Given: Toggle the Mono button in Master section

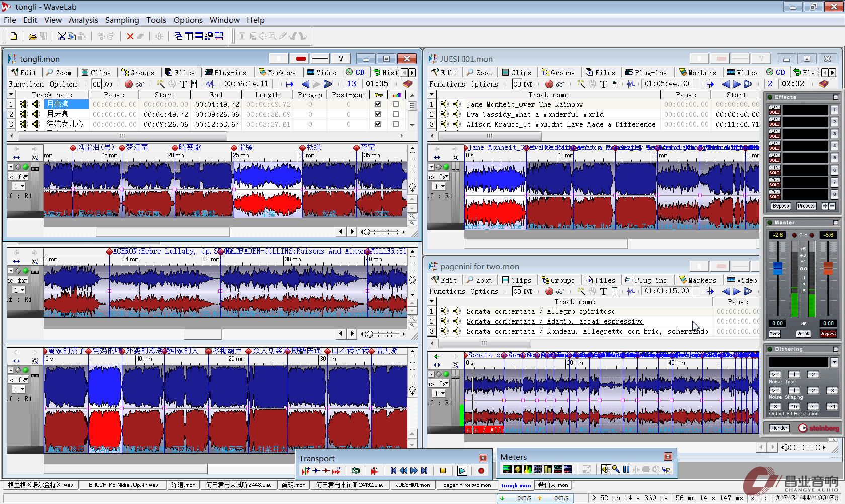Looking at the screenshot, I should point(774,333).
